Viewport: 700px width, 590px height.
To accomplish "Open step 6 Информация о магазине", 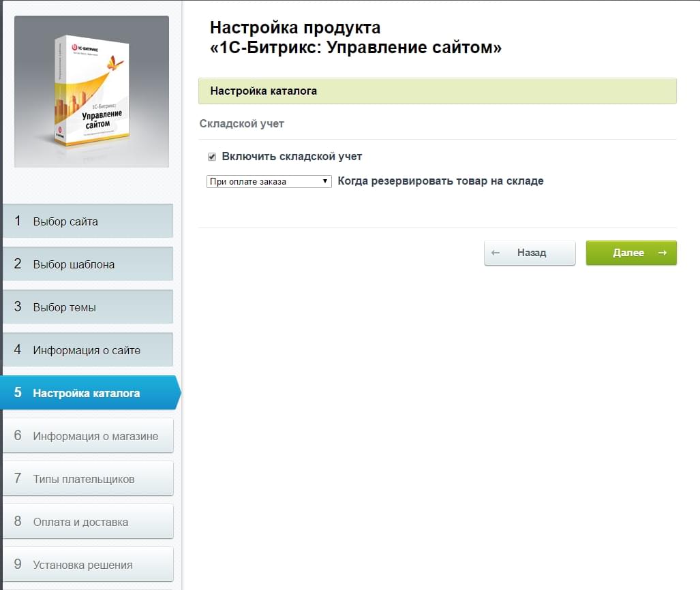I will [88, 435].
